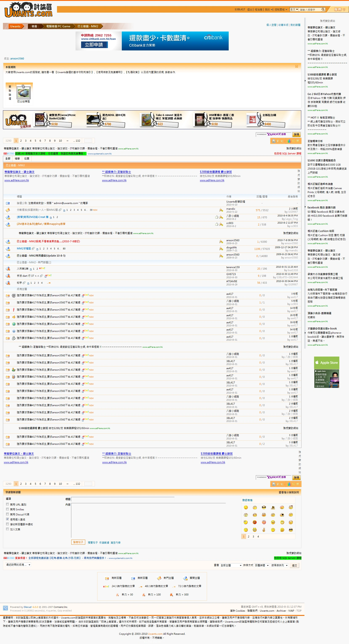The height and width of the screenshot is (644, 349).
Task: Click the 有新回覆 legend folder icon
Action: click(x=107, y=578)
